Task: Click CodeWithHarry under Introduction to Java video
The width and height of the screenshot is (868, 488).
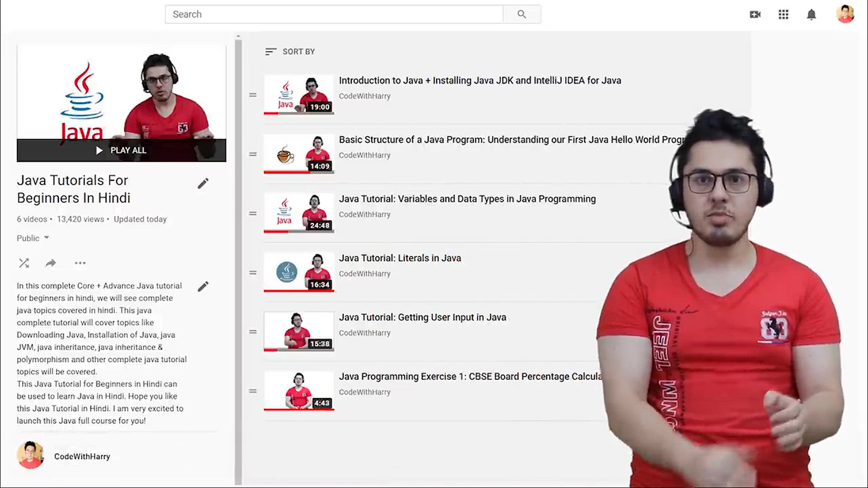Action: point(365,96)
